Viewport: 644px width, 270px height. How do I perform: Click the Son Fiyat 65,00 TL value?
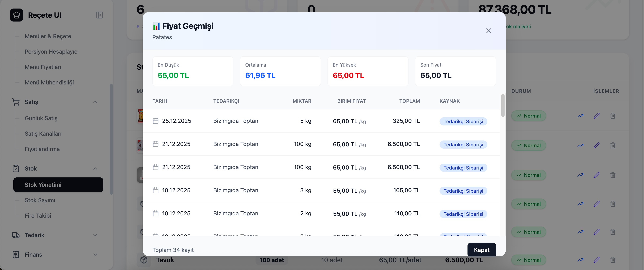tap(436, 75)
